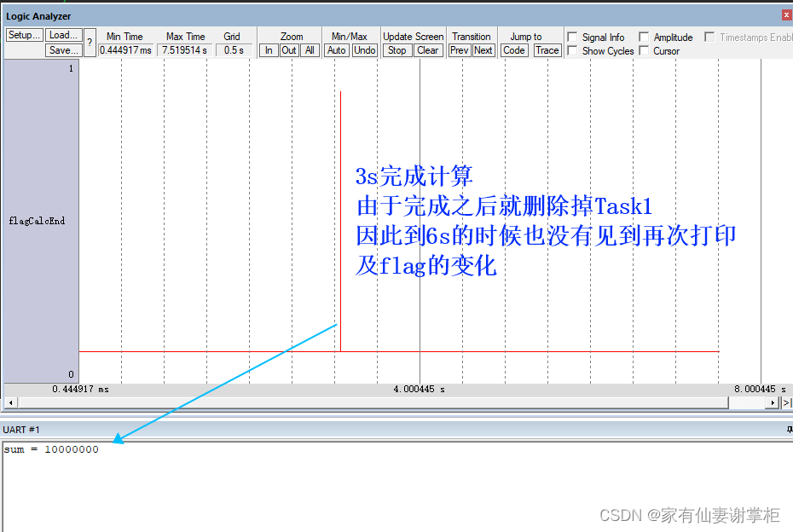Click the right arrow of the horizontal scrollbar

[x=773, y=402]
